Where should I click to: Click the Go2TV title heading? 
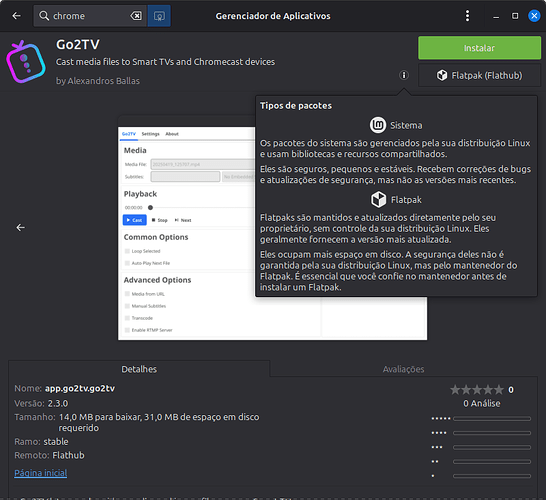coord(78,45)
